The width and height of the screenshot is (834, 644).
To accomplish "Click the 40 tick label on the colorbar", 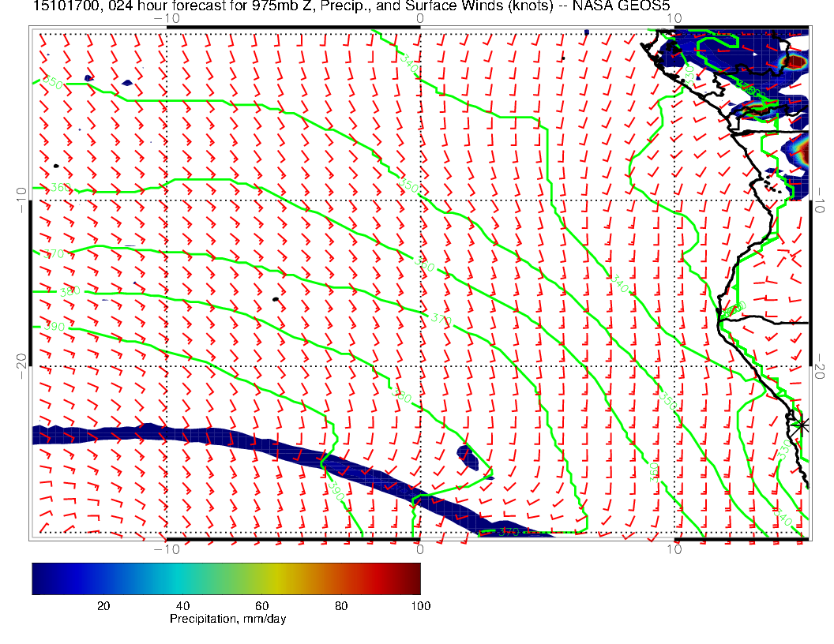I will [182, 605].
